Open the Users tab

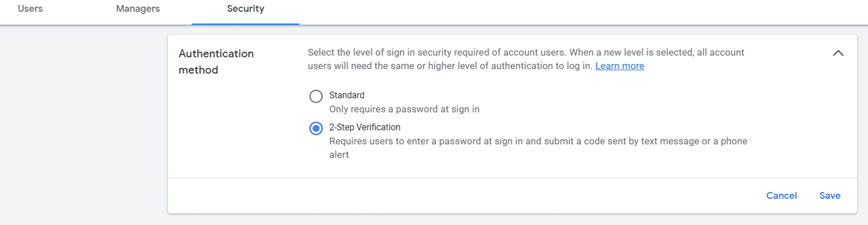(x=30, y=9)
